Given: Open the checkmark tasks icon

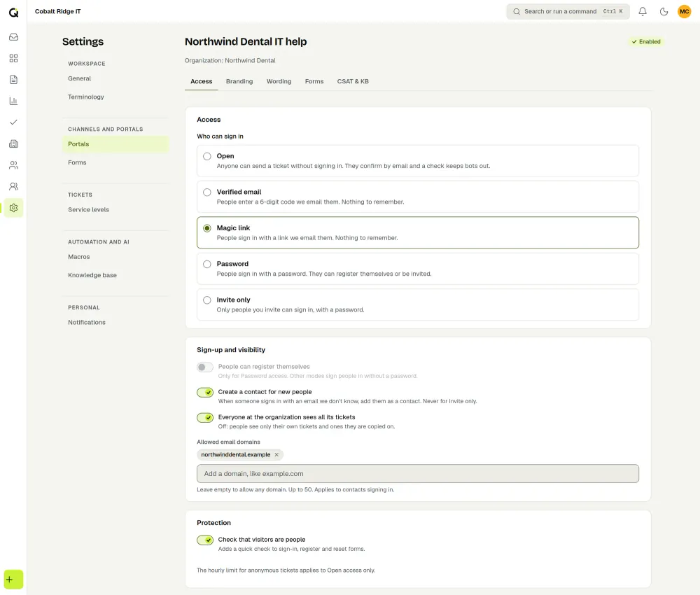Looking at the screenshot, I should (x=14, y=122).
